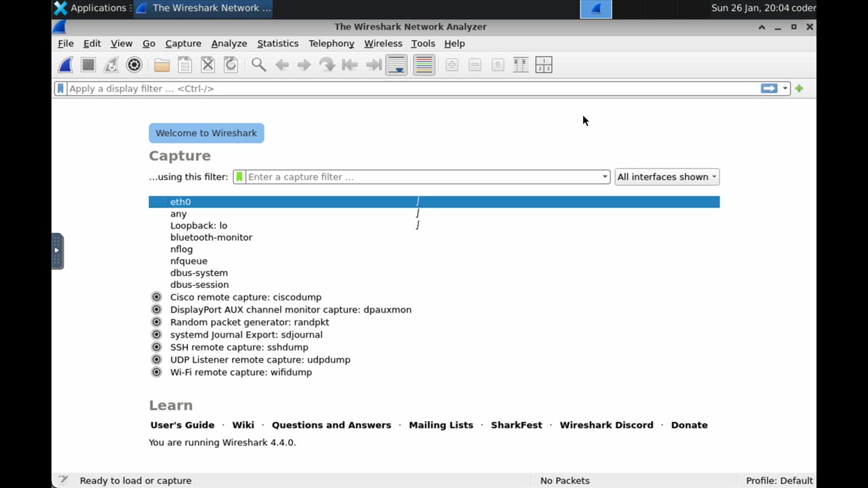Open the Capture menu
The image size is (868, 488).
(x=183, y=43)
